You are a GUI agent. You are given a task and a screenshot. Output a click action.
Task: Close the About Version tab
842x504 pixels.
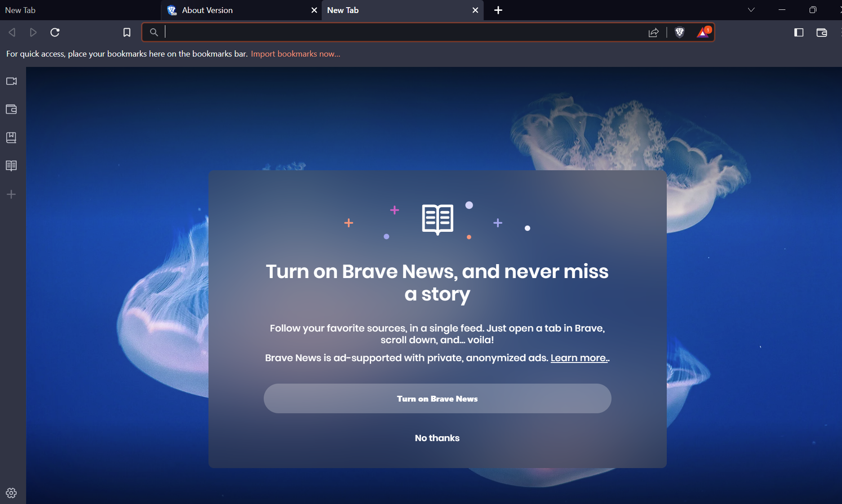(314, 10)
